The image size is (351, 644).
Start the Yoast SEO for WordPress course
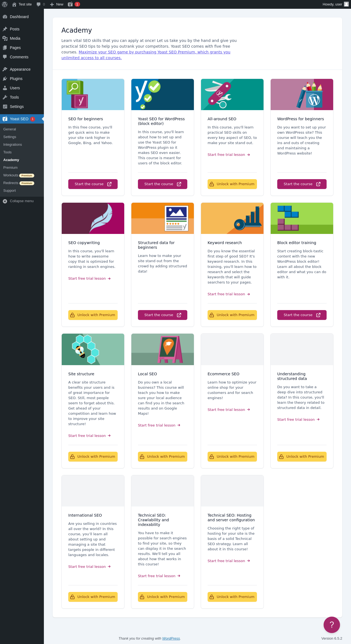click(163, 184)
